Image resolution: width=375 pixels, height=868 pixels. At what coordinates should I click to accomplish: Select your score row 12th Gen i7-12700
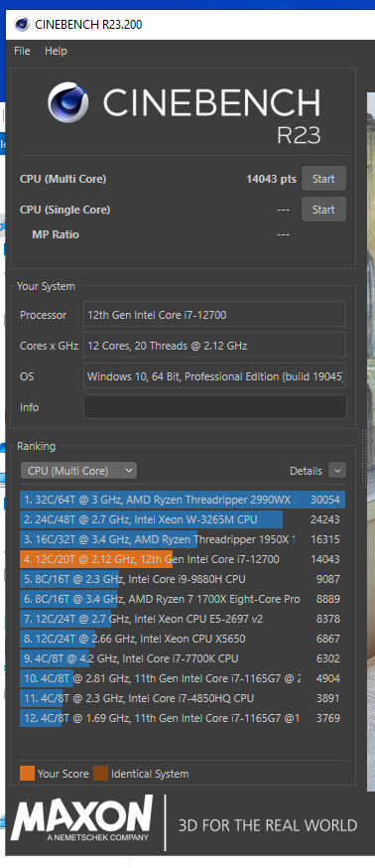click(x=183, y=559)
